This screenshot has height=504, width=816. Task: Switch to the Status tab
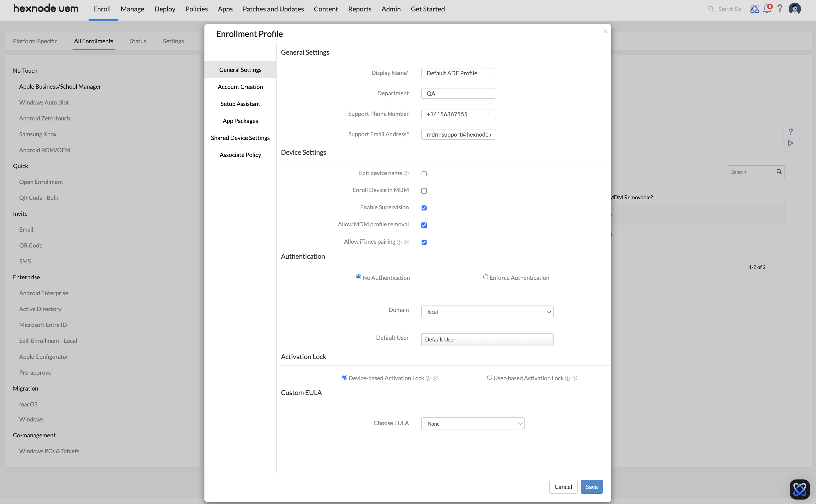coord(138,41)
